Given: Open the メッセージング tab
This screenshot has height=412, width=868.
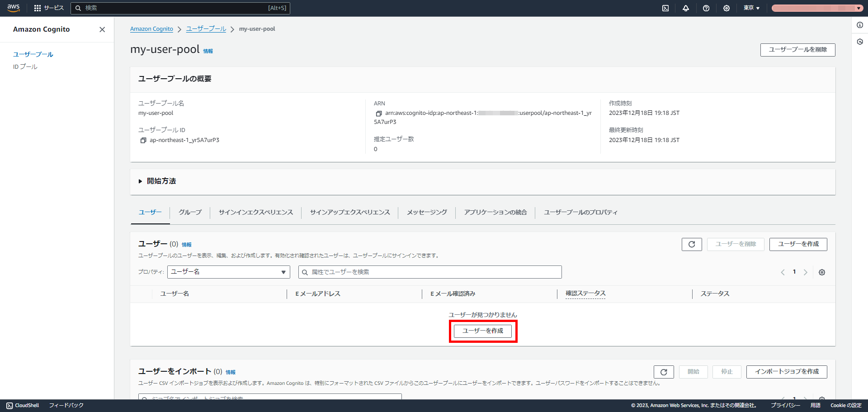Looking at the screenshot, I should click(x=426, y=212).
